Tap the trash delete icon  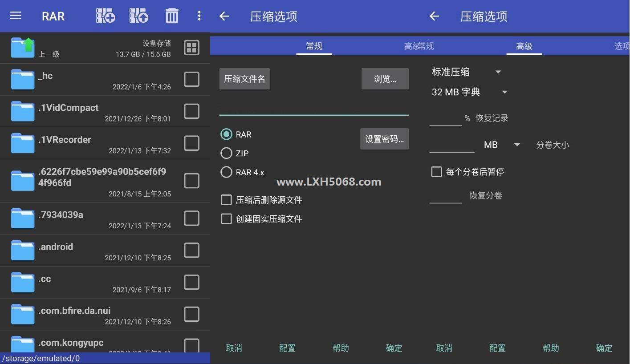[172, 16]
